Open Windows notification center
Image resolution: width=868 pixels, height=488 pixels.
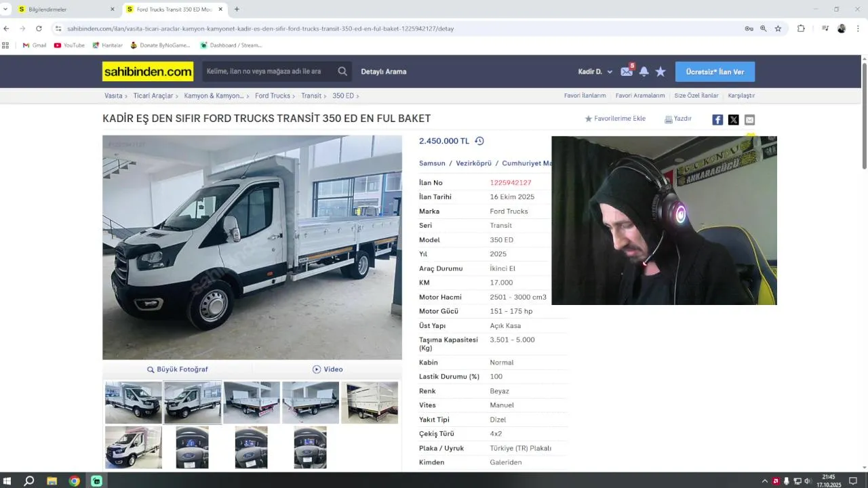coord(853,481)
